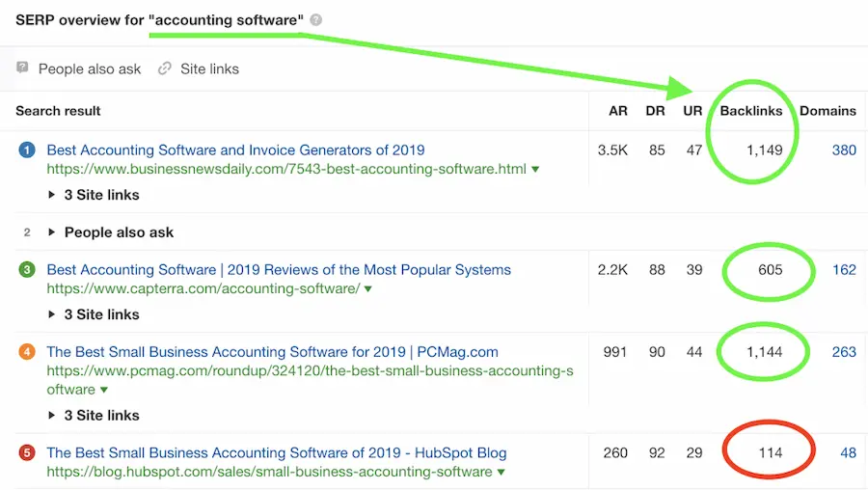Open dropdown arrow next to hubspot URL

[x=502, y=473]
